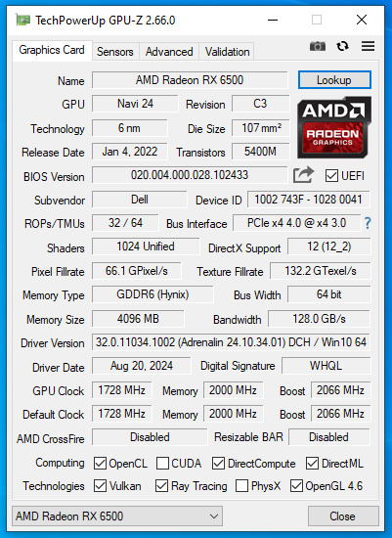Open the Advanced tab
Viewport: 392px width, 538px height.
pos(169,52)
